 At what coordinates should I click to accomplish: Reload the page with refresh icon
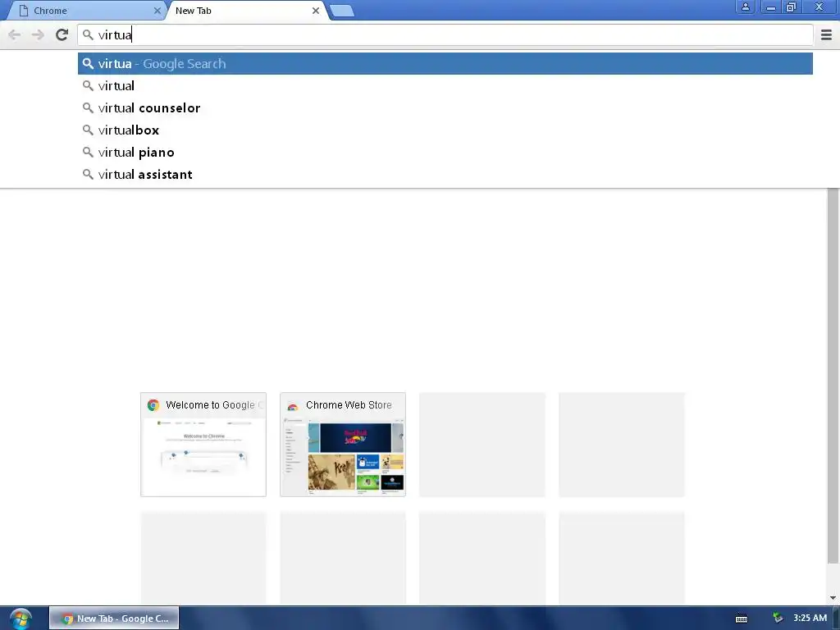click(x=62, y=34)
